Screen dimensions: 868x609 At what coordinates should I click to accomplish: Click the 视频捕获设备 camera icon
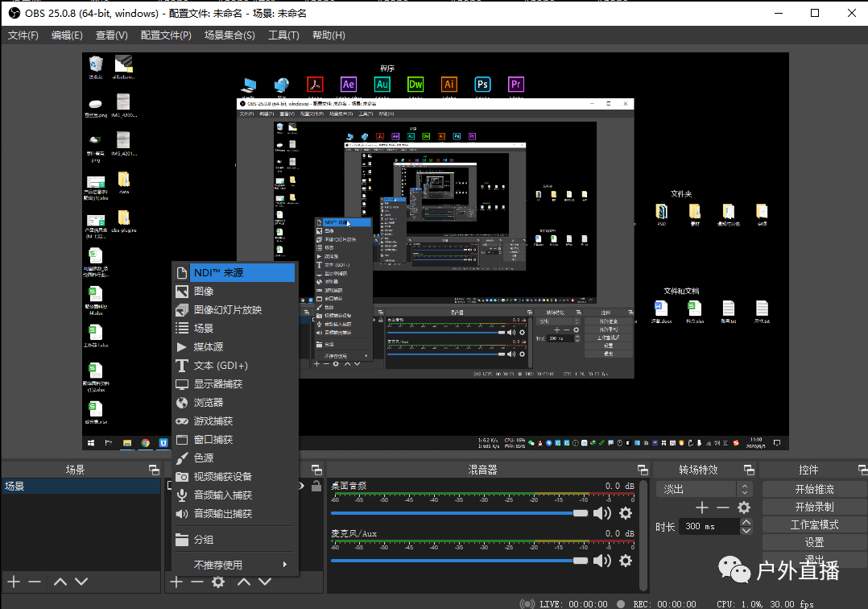(x=182, y=477)
